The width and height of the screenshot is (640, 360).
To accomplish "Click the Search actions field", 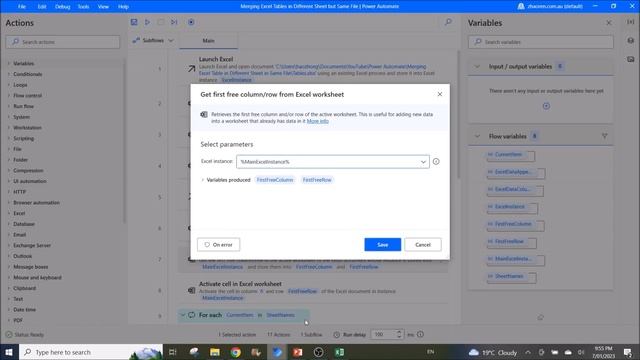I will (63, 42).
